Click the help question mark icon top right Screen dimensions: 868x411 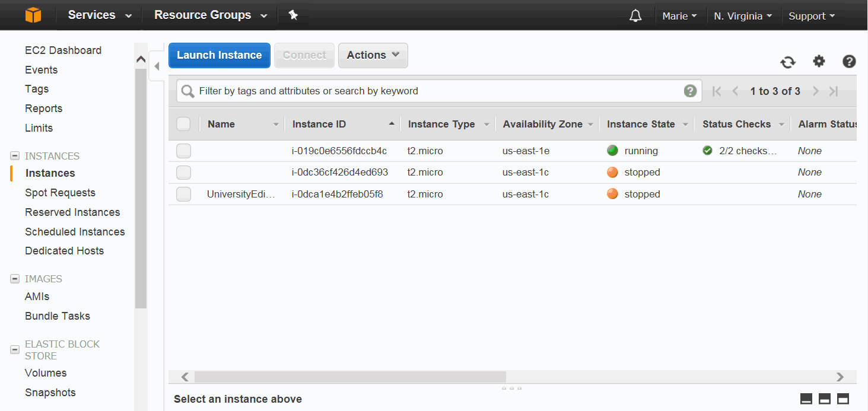tap(849, 61)
